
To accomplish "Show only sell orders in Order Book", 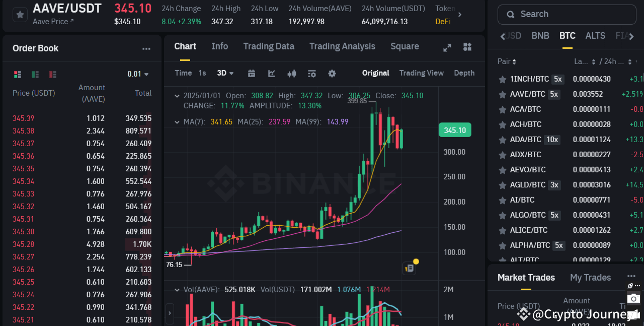I will pos(52,74).
